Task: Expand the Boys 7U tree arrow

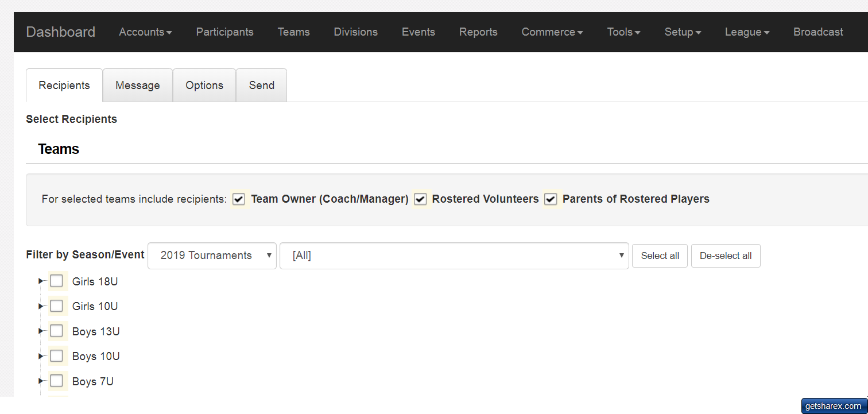Action: point(41,381)
